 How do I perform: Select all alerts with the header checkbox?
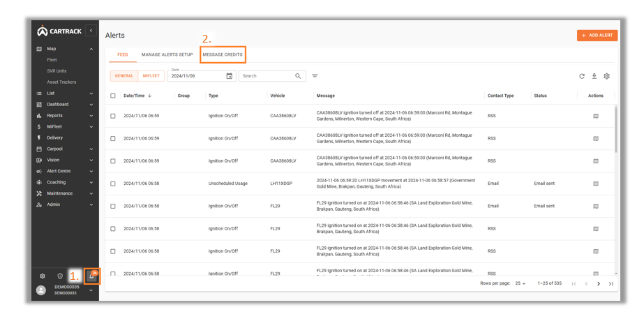113,96
